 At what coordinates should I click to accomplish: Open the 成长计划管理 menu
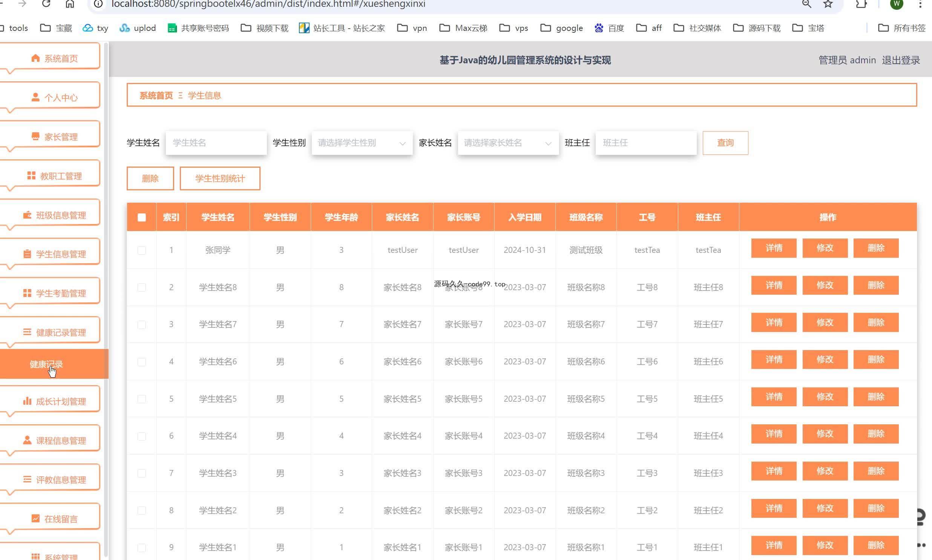pos(50,399)
